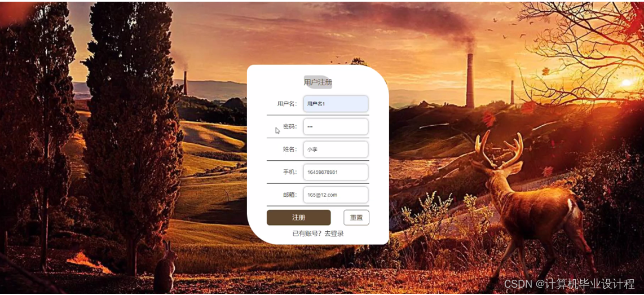Click the tall smoking chimney in the background

tap(470, 81)
